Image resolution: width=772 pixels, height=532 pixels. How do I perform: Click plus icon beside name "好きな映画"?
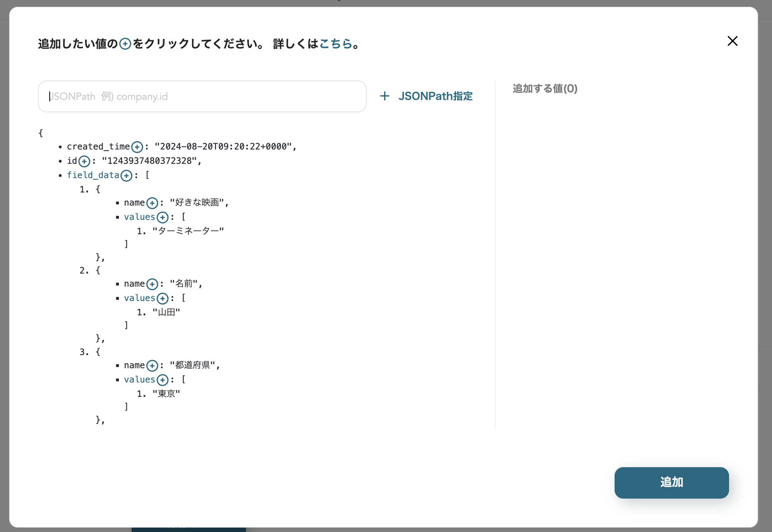click(152, 203)
